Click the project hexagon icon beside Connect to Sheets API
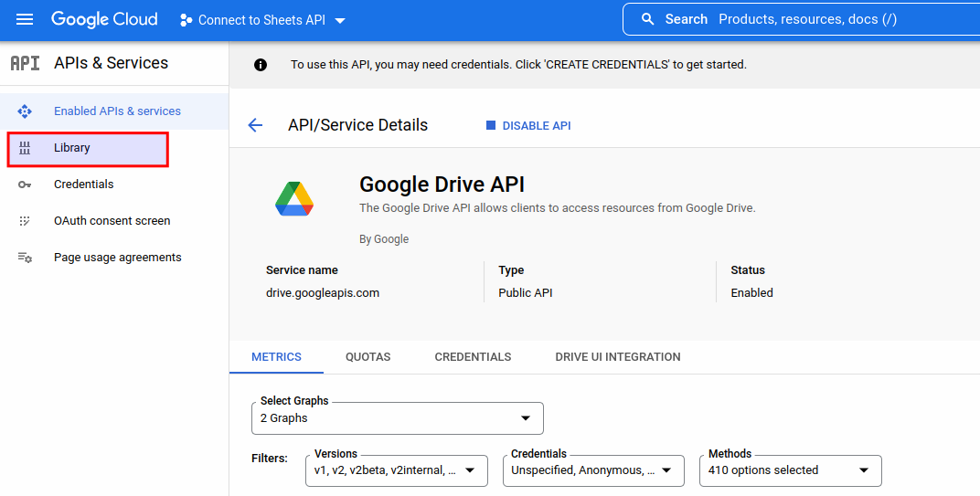Image resolution: width=980 pixels, height=496 pixels. (186, 20)
